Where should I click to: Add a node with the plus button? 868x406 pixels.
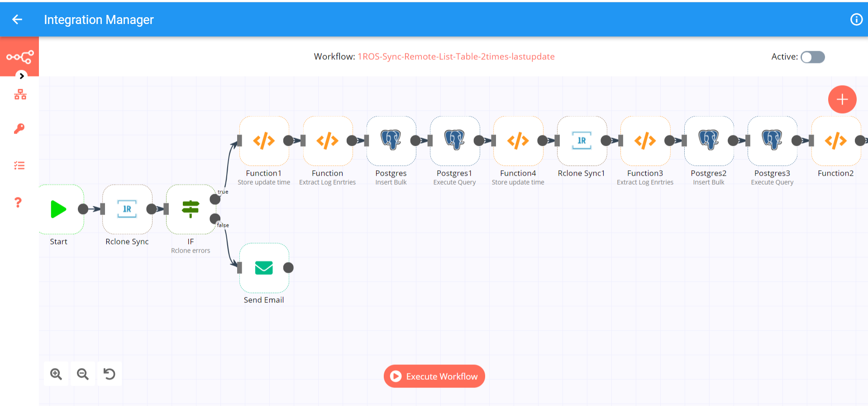[842, 99]
